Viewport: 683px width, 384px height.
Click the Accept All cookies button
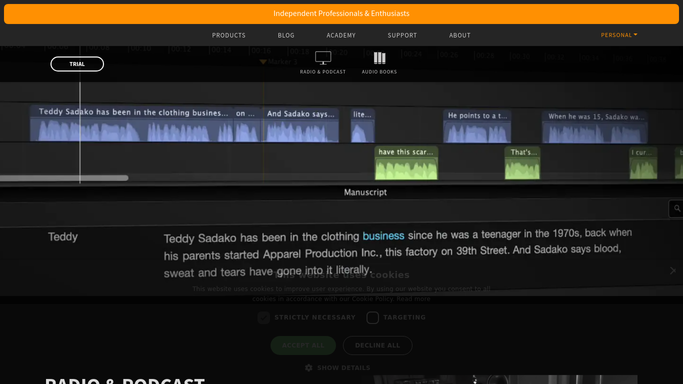click(303, 345)
